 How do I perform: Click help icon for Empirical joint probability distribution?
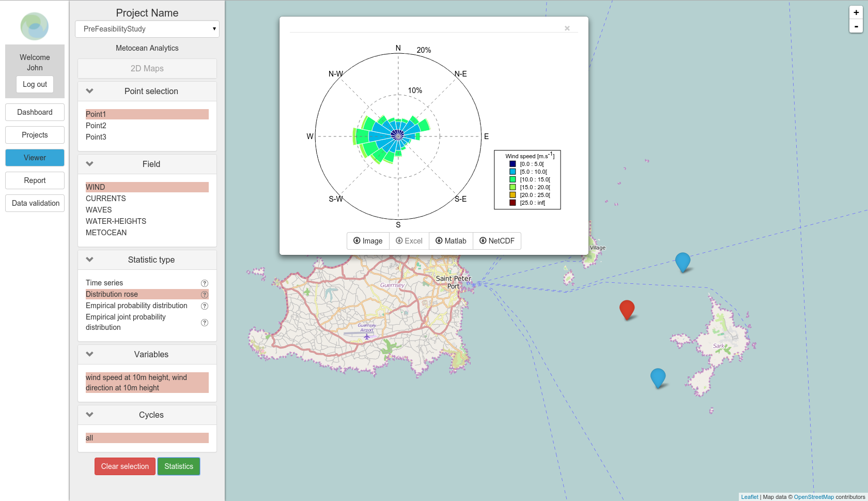pyautogui.click(x=205, y=323)
